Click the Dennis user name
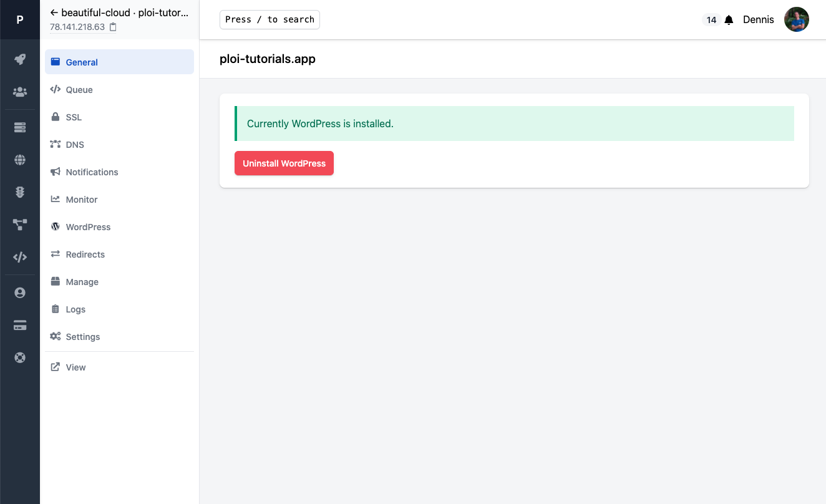Viewport: 826px width, 504px height. pos(759,20)
